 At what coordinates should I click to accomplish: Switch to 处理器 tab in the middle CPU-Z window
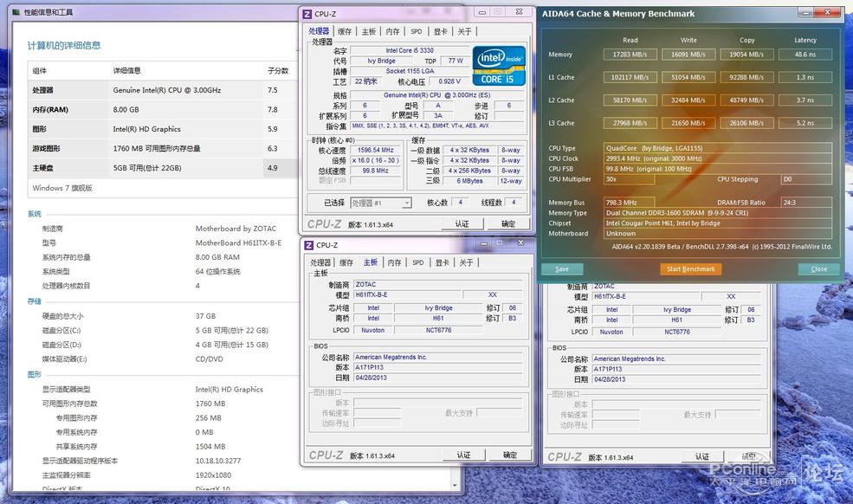[x=320, y=263]
